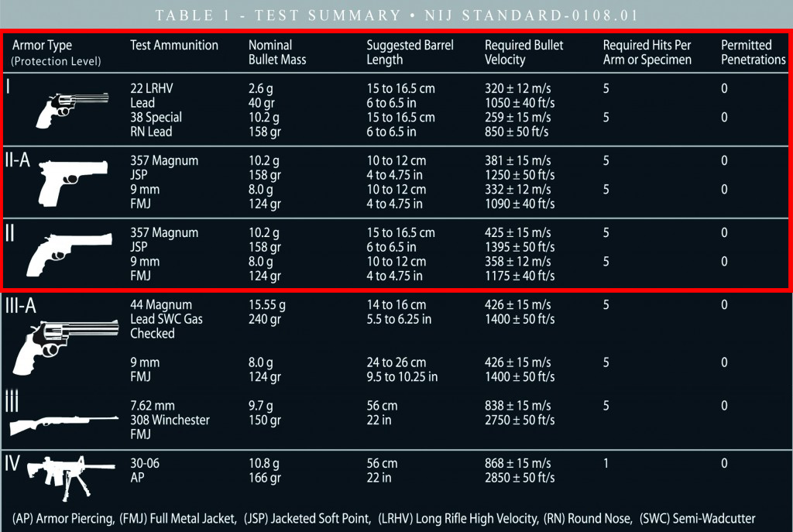
Task: Select the Armor Type column header
Action: tap(56, 53)
